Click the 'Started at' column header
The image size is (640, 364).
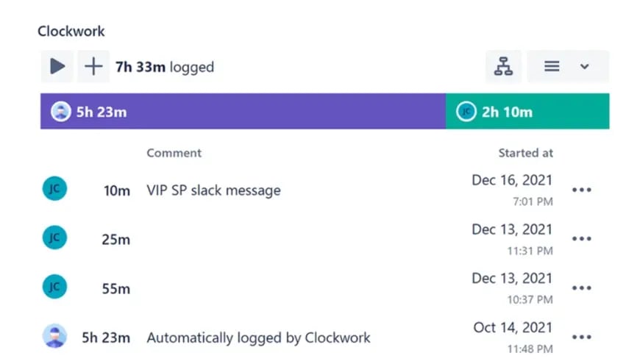tap(525, 153)
